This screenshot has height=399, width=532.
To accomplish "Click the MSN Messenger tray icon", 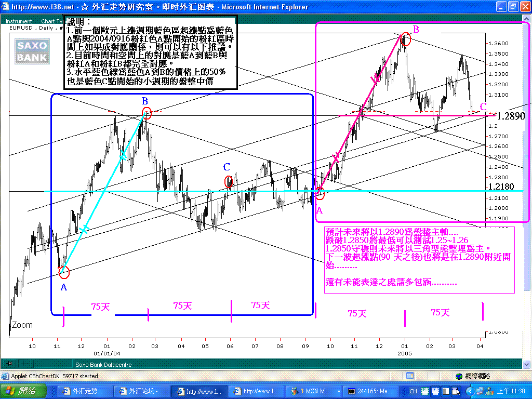I will [x=489, y=391].
